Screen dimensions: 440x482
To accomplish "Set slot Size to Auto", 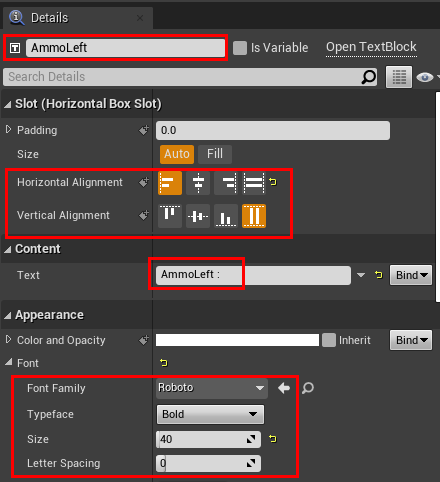I will [177, 154].
